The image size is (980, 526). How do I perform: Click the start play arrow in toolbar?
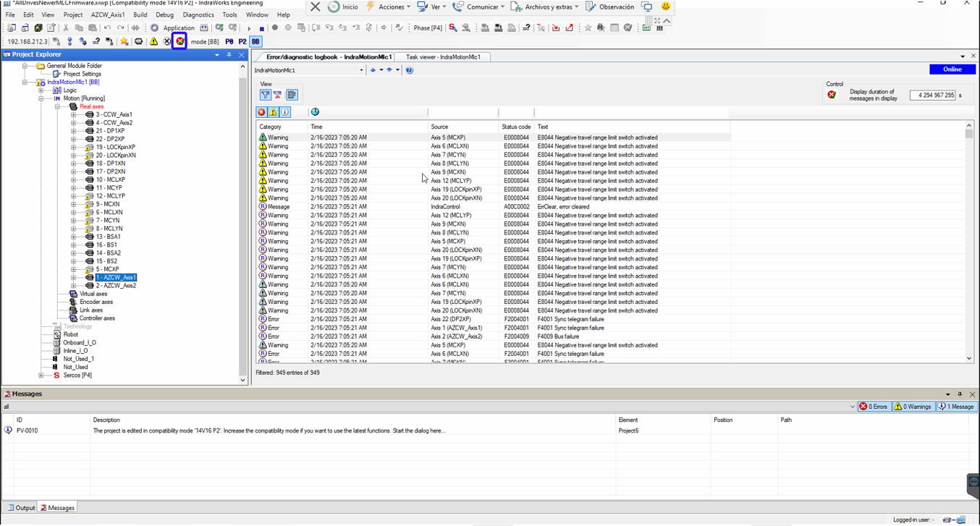[249, 28]
